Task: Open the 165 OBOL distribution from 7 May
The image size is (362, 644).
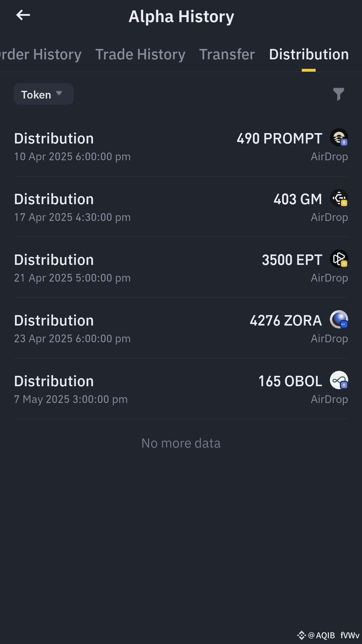Action: (x=181, y=389)
